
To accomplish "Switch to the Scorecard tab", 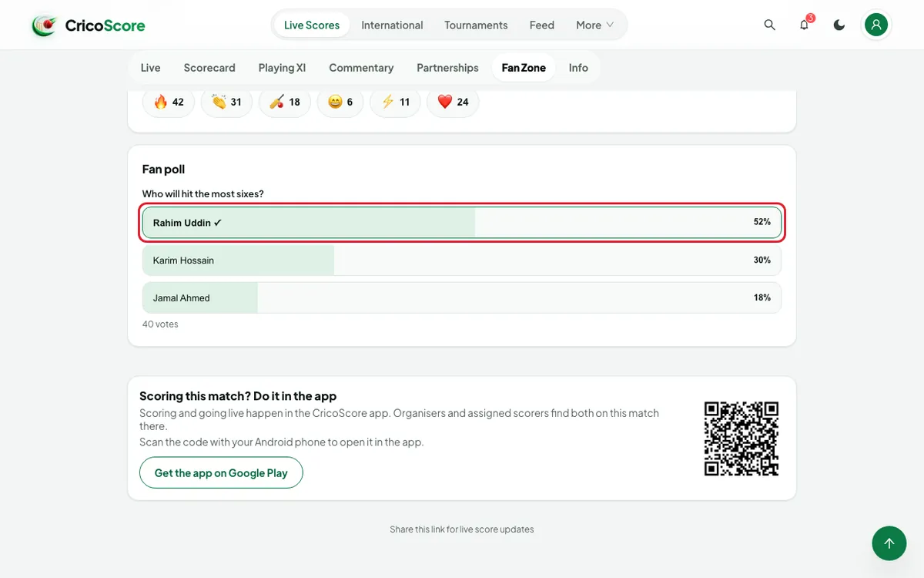I will pyautogui.click(x=209, y=68).
